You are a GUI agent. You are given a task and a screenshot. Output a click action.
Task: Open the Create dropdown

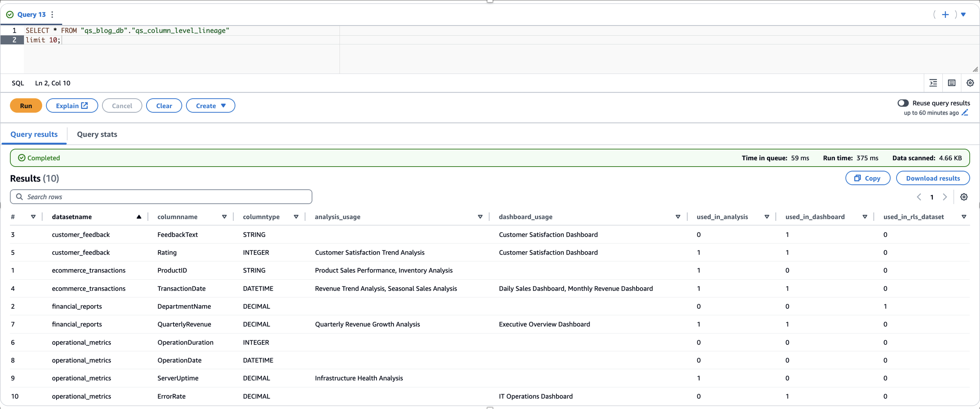tap(210, 105)
